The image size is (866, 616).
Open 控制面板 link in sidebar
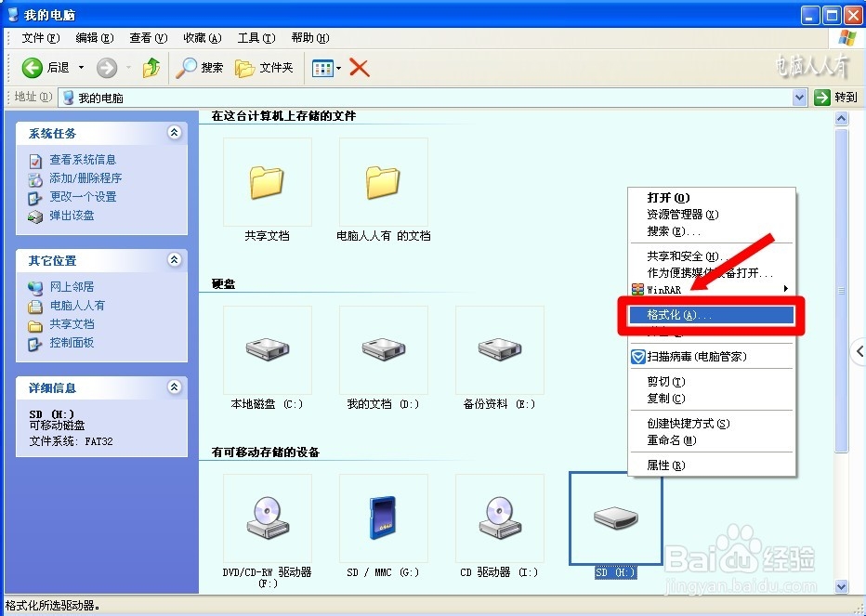[72, 343]
